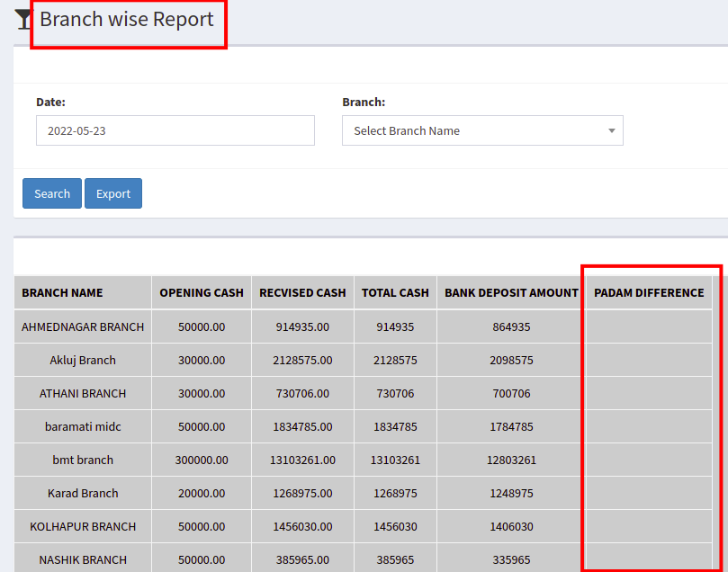
Task: Click the PADAM DIFFERENCE column header
Action: [649, 292]
